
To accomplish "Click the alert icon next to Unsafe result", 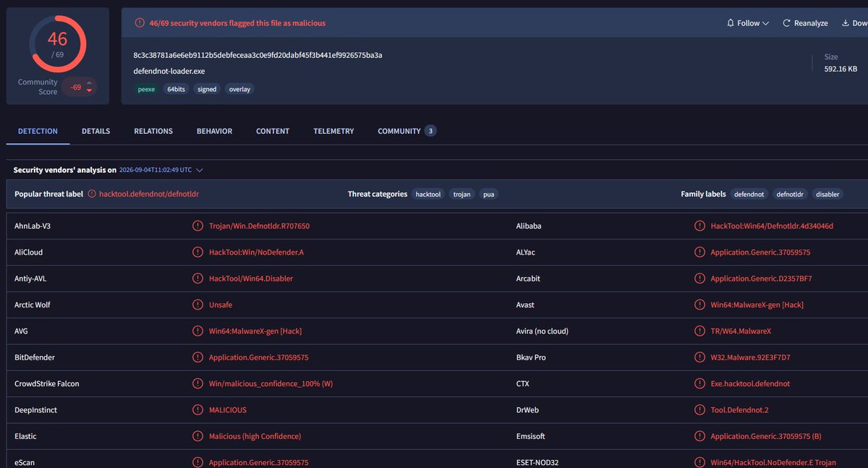I will pos(197,305).
